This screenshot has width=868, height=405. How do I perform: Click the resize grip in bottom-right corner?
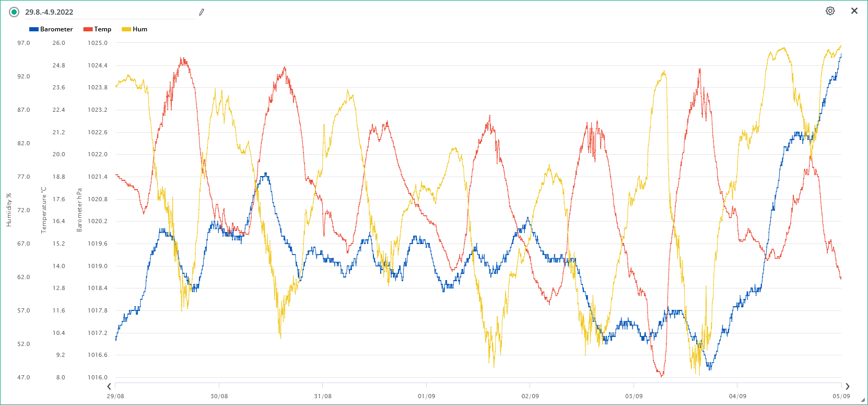pos(863,400)
